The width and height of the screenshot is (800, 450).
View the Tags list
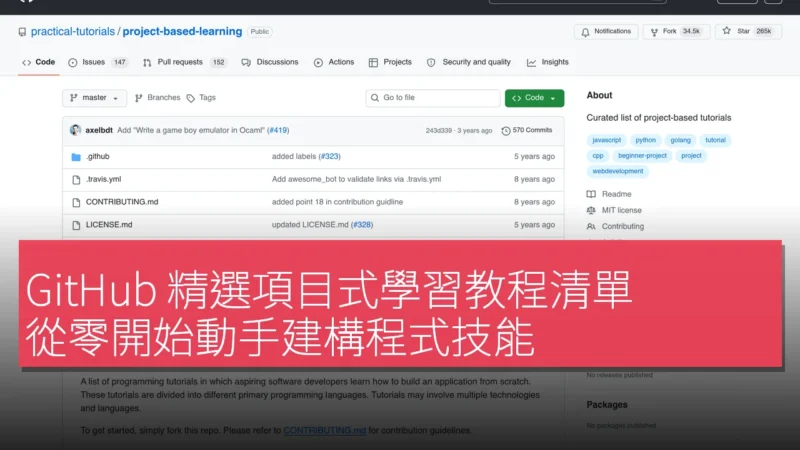pos(202,98)
